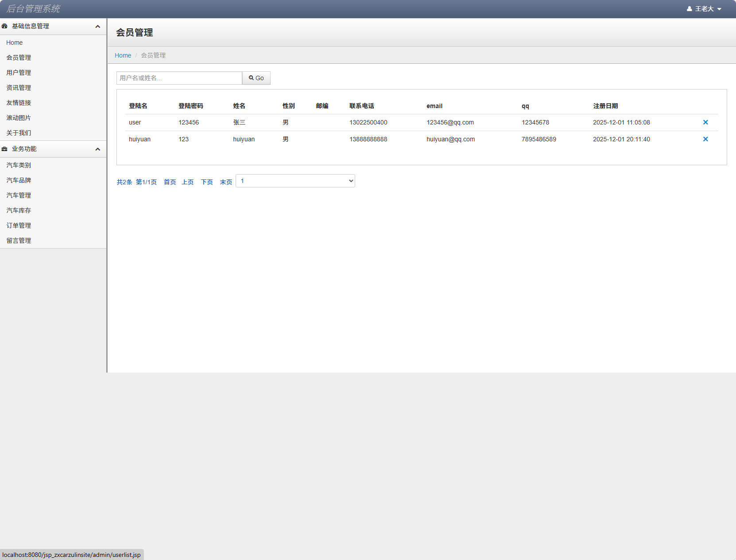Collapse the 基础信息管理 section chevron

point(97,27)
